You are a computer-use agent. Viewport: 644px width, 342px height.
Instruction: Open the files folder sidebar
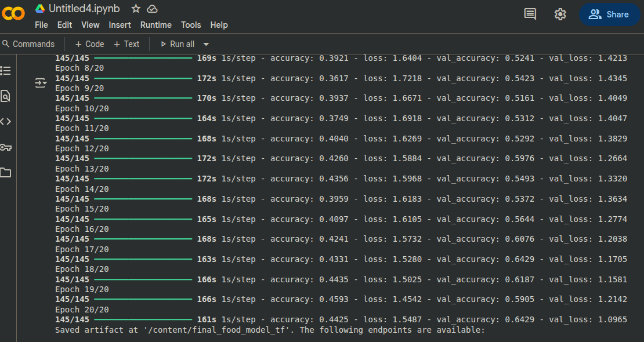pyautogui.click(x=6, y=172)
